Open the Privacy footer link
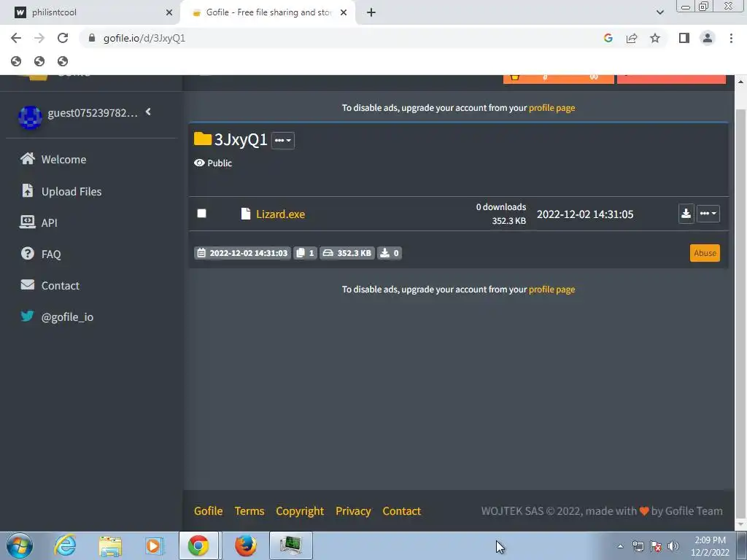 click(x=353, y=511)
